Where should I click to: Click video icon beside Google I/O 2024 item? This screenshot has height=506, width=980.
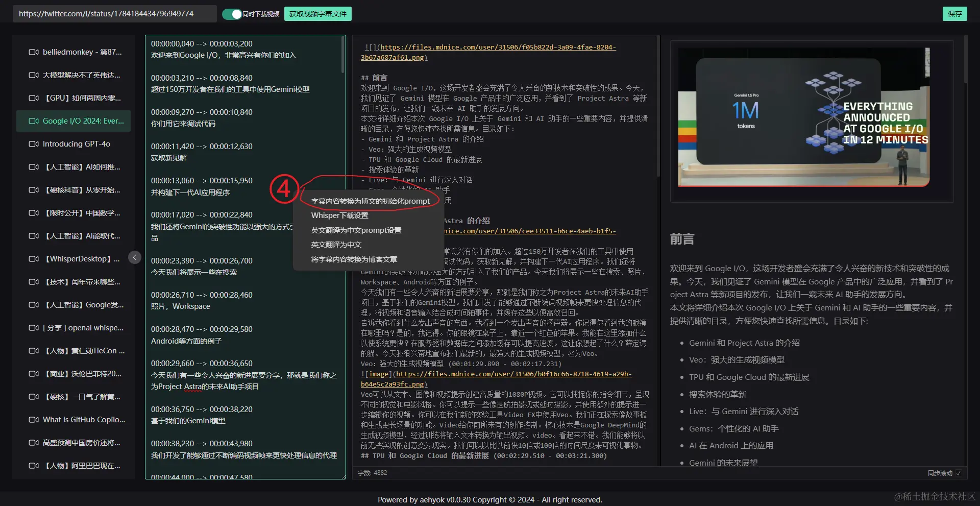coord(34,121)
